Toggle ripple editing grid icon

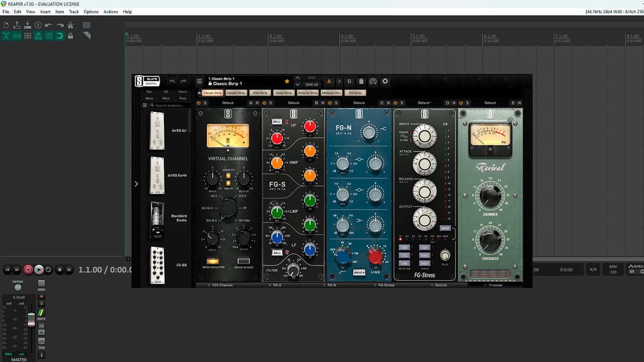tap(27, 36)
